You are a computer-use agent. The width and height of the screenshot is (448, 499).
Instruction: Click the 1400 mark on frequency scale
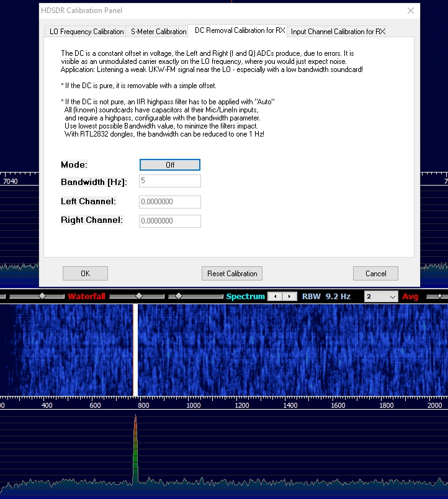click(290, 405)
